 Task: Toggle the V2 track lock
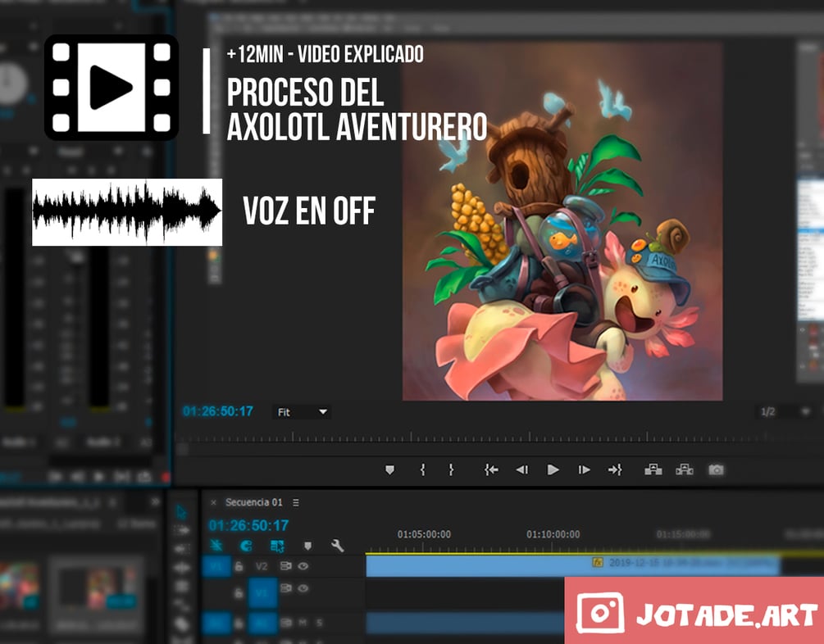[239, 566]
